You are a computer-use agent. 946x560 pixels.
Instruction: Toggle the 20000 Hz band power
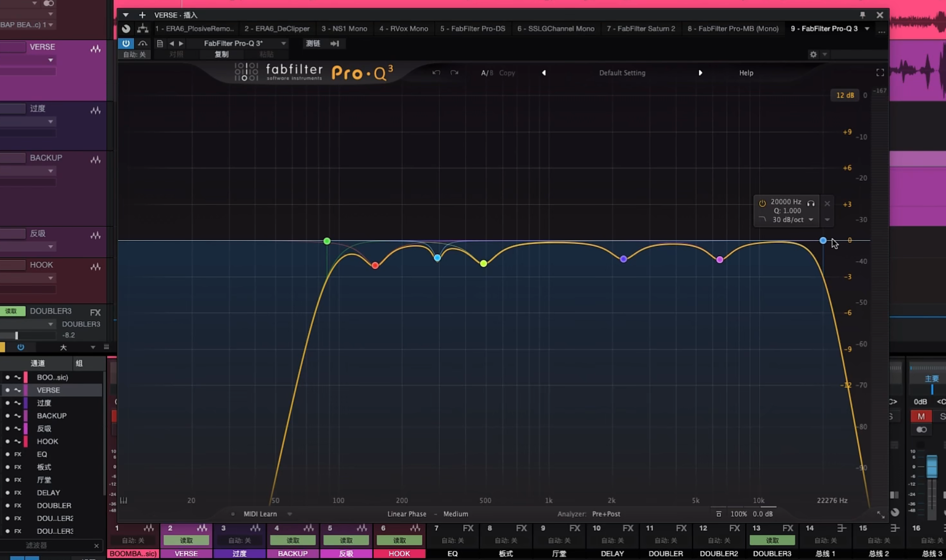pyautogui.click(x=762, y=204)
